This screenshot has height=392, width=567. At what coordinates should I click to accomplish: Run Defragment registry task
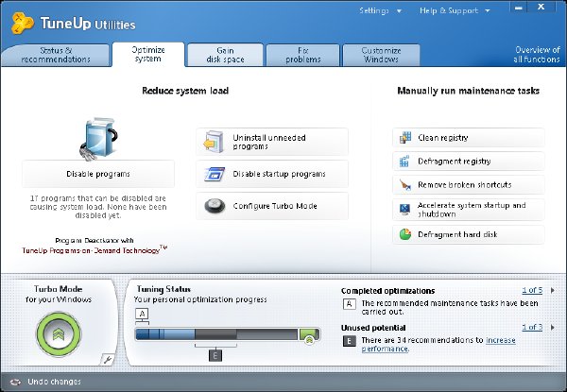pos(469,162)
